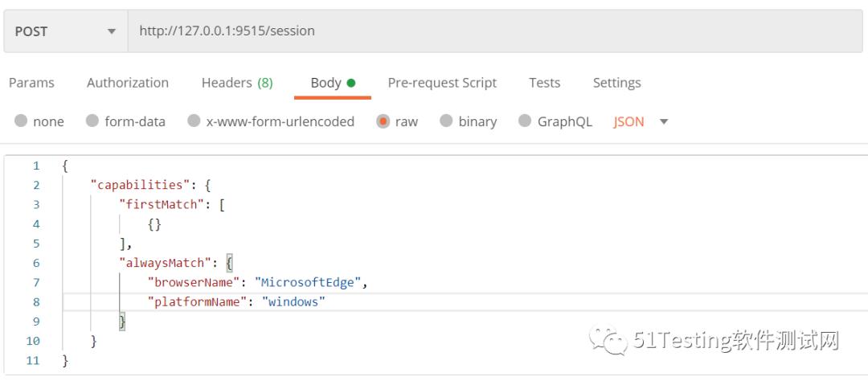
Task: Switch to the Tests tab
Action: pos(544,83)
